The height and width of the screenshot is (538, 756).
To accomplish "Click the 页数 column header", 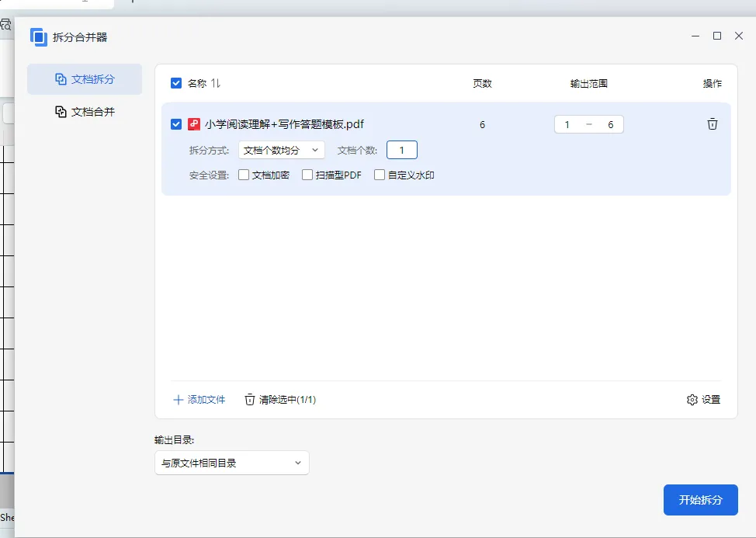I will [482, 83].
